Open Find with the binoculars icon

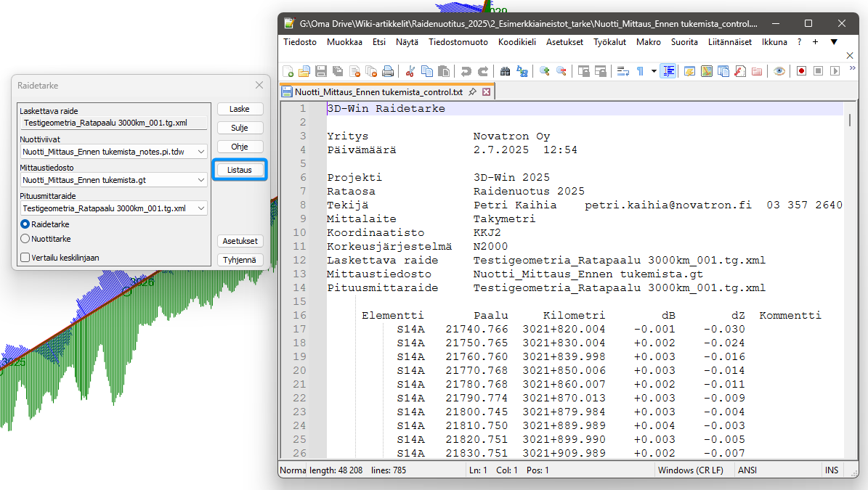click(x=505, y=71)
